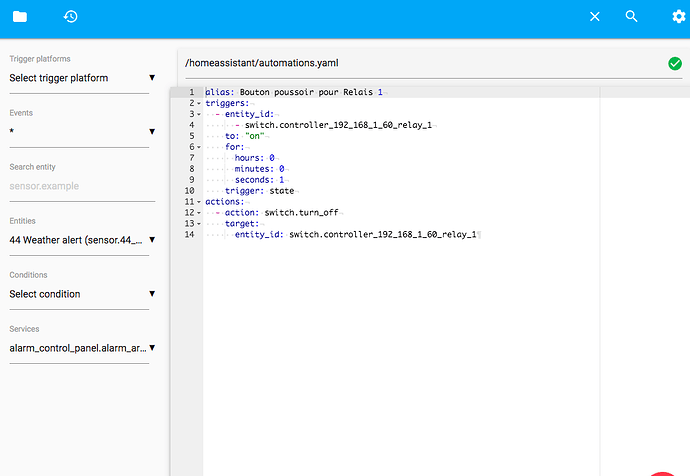Open the settings gear menu
The width and height of the screenshot is (690, 476).
[x=679, y=17]
